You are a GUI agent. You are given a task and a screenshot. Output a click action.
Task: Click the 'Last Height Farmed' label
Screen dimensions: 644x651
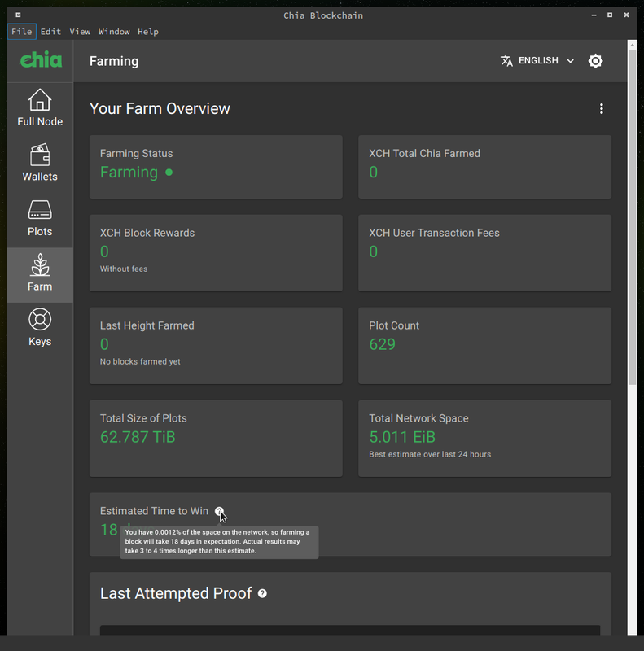[x=147, y=325]
